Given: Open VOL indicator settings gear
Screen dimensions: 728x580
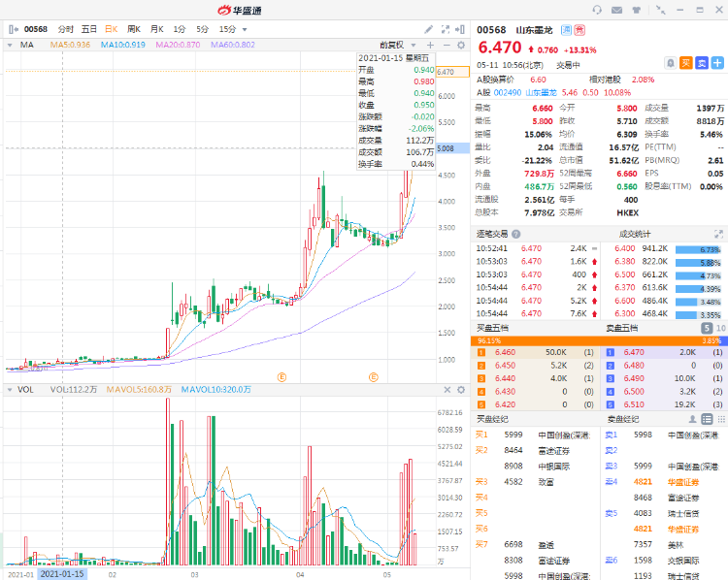Looking at the screenshot, I should click(x=461, y=390).
